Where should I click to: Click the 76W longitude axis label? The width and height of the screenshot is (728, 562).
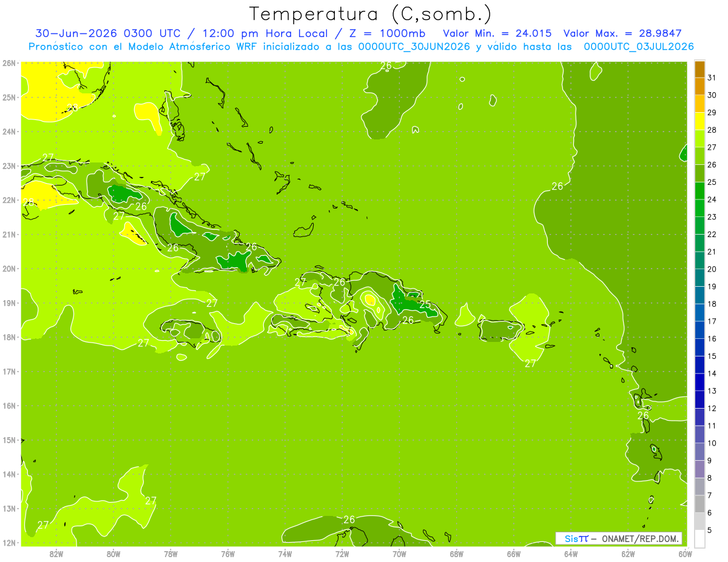point(228,553)
